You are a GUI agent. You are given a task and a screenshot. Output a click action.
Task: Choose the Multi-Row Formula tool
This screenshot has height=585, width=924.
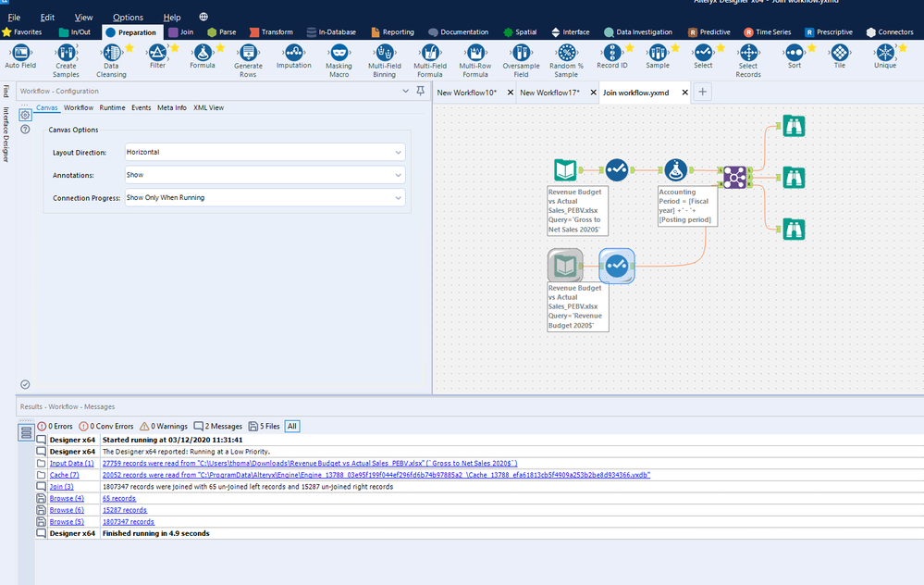pos(475,61)
